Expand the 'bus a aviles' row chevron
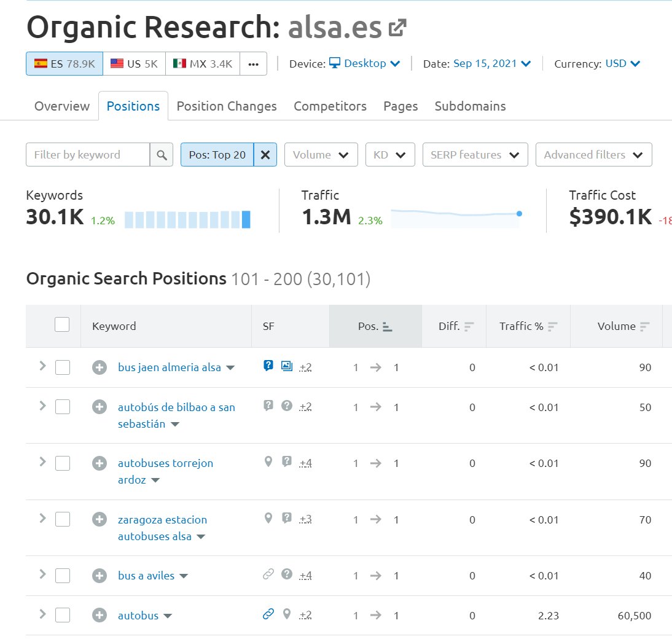 click(42, 574)
